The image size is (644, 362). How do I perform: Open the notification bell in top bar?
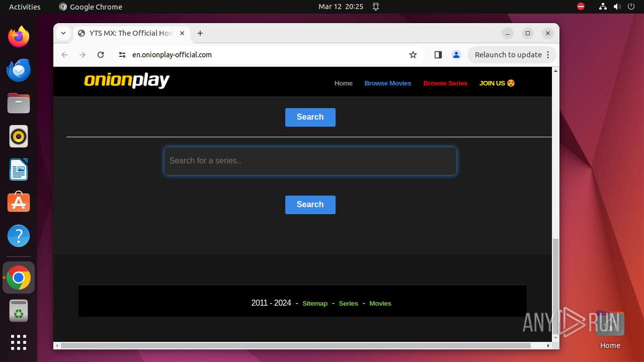[x=376, y=7]
